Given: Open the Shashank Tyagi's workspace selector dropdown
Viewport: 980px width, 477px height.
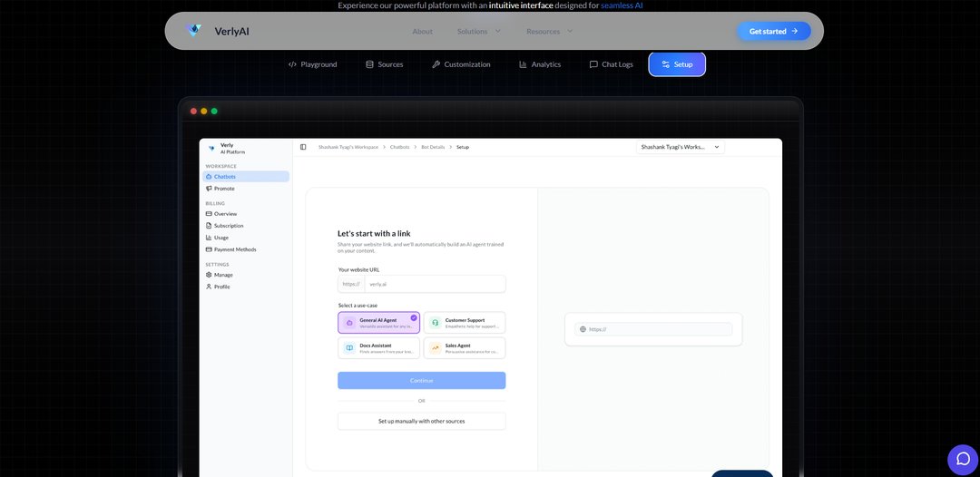Looking at the screenshot, I should [680, 147].
